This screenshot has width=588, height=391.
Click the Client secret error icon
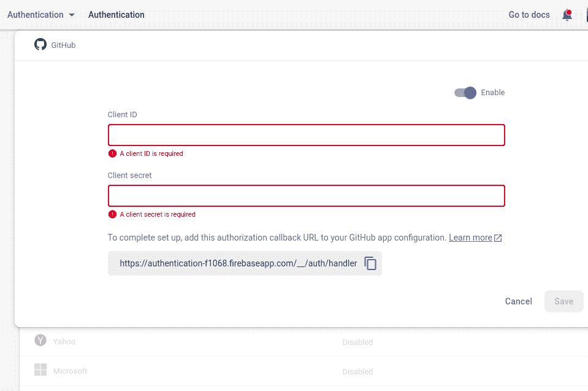pos(112,214)
